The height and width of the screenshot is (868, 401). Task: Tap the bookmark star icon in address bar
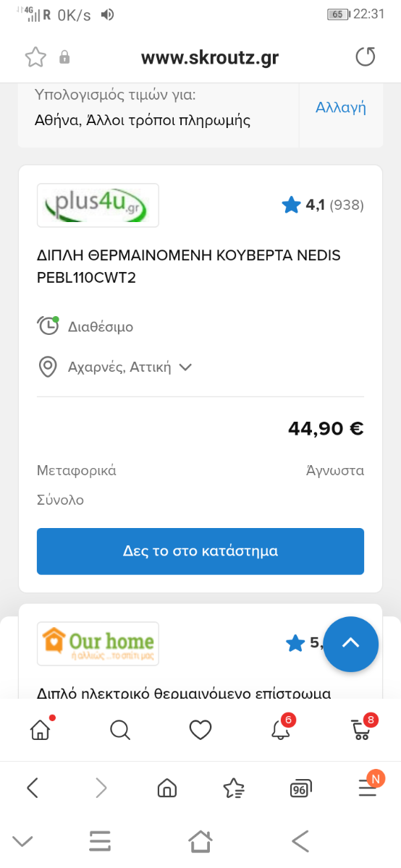35,57
